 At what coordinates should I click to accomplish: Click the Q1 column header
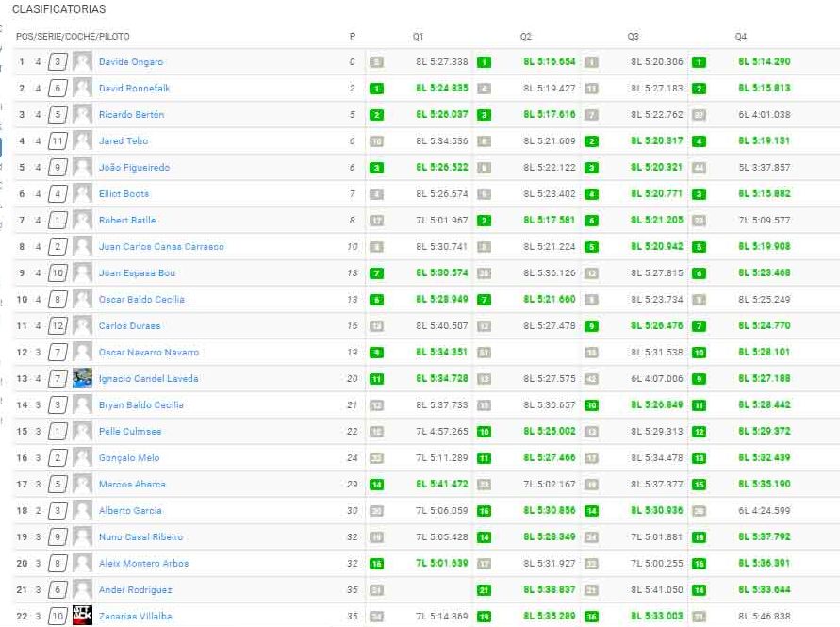click(x=418, y=36)
